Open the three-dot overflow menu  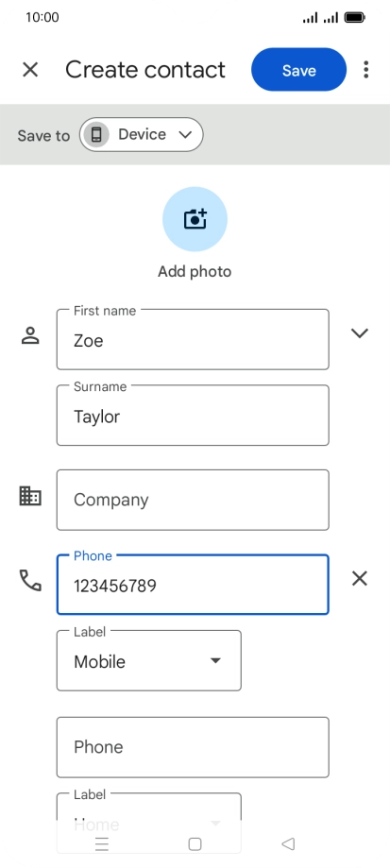pos(365,70)
